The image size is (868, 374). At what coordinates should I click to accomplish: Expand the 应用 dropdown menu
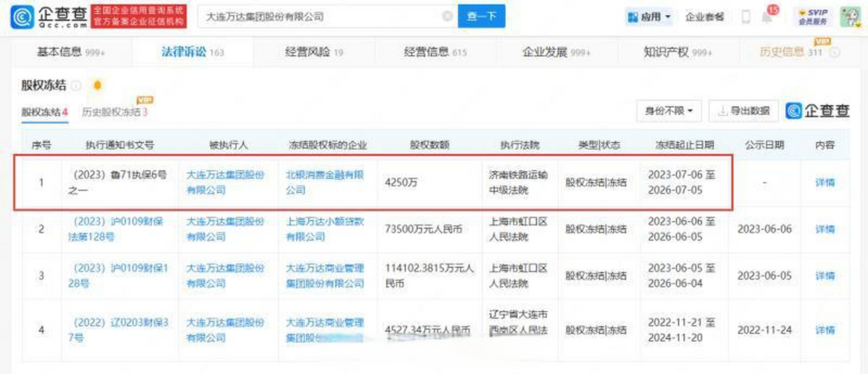[649, 16]
